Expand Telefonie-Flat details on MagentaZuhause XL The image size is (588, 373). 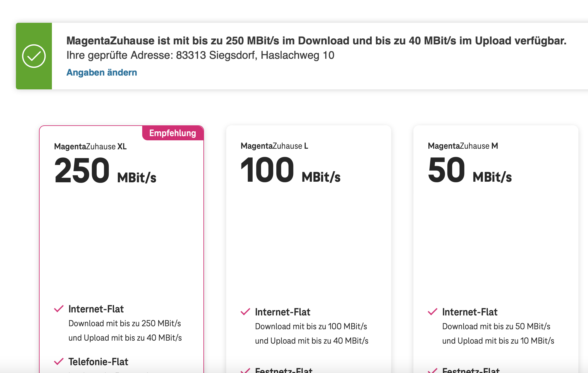(x=98, y=362)
